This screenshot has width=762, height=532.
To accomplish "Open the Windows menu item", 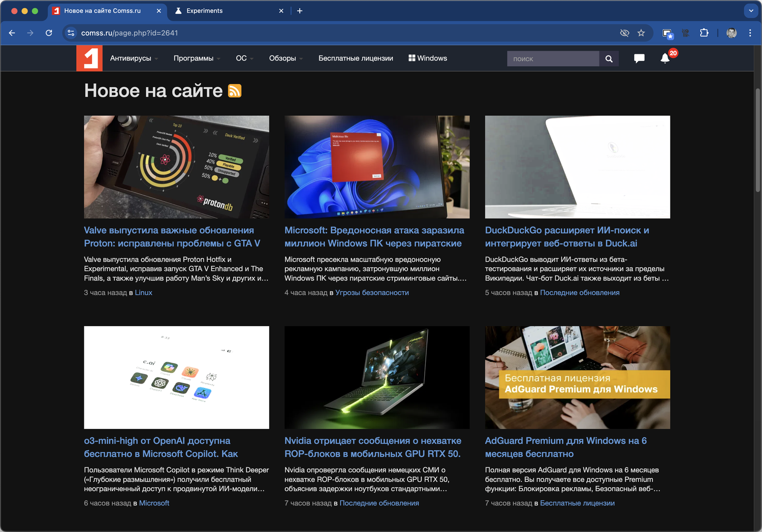I will 428,58.
